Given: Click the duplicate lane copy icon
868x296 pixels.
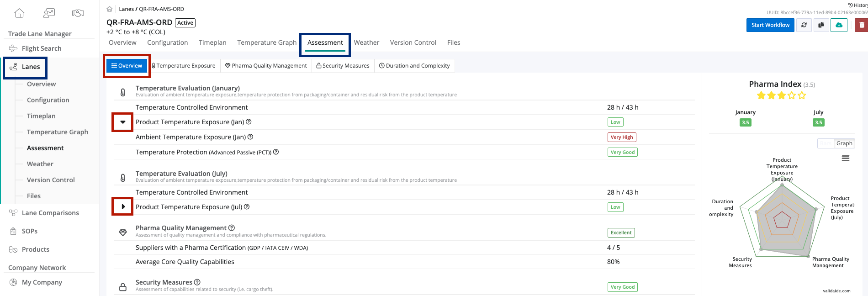Looking at the screenshot, I should [821, 25].
